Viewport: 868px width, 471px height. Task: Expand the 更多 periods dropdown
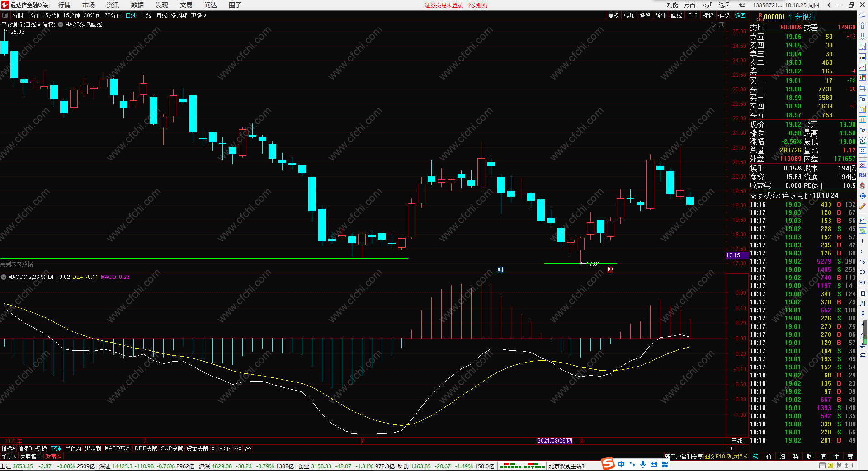[x=199, y=15]
